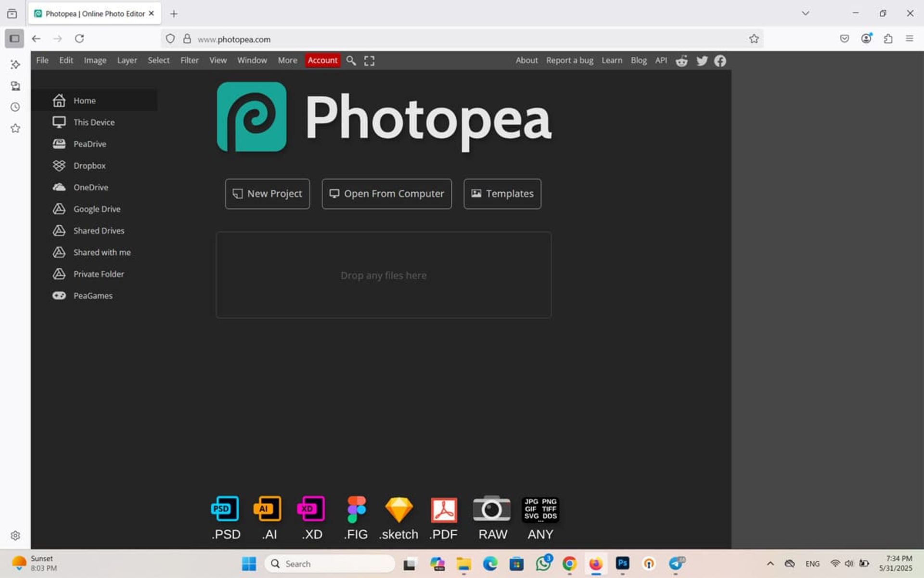This screenshot has height=578, width=924.
Task: Open Firefox application hamburger menu
Action: (909, 39)
